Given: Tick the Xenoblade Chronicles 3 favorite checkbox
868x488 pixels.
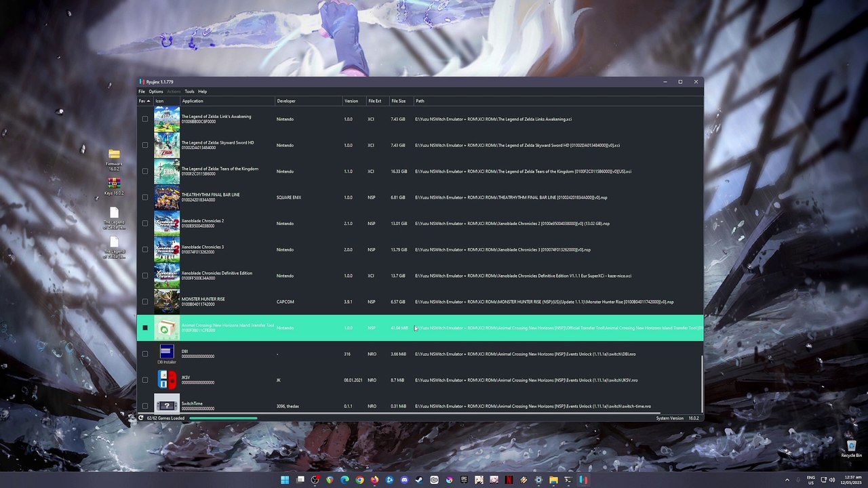Looking at the screenshot, I should (144, 249).
